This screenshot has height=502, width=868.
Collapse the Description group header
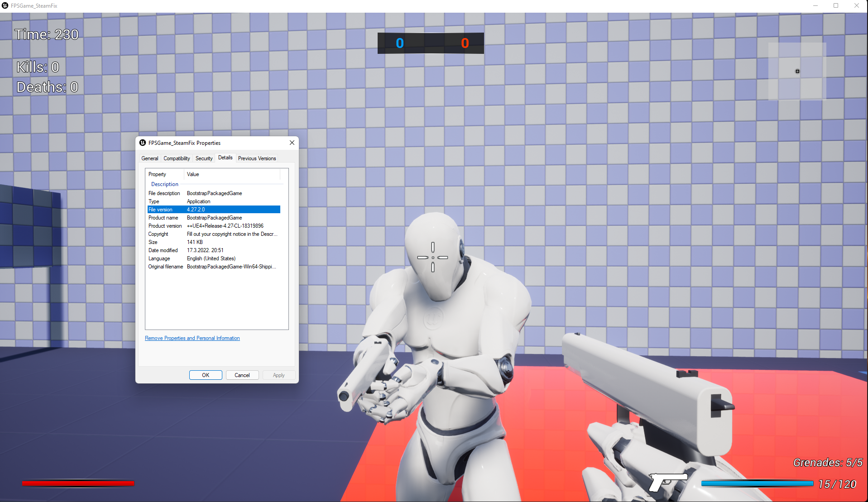pos(165,184)
